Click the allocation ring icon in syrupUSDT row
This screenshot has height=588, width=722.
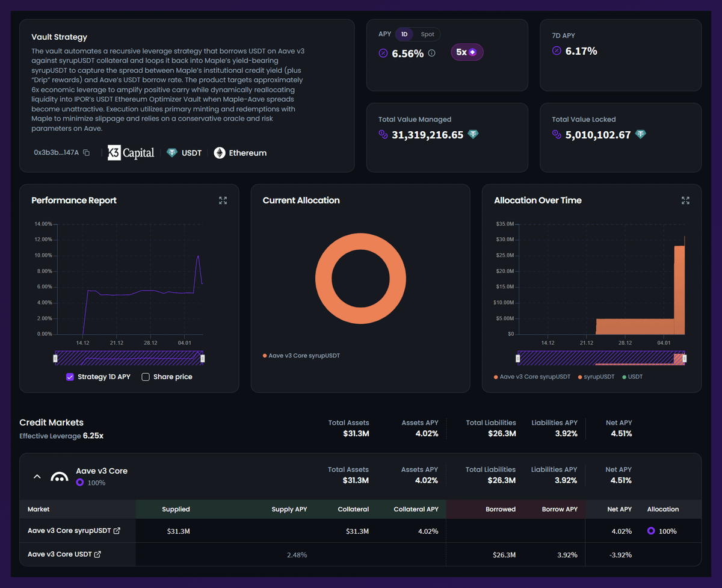click(x=651, y=531)
